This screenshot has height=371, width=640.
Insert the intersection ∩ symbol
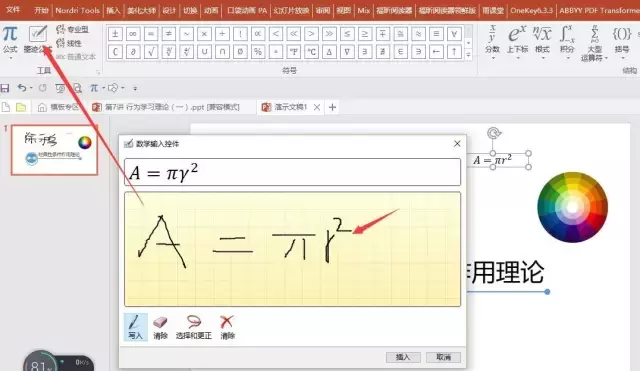pos(222,52)
